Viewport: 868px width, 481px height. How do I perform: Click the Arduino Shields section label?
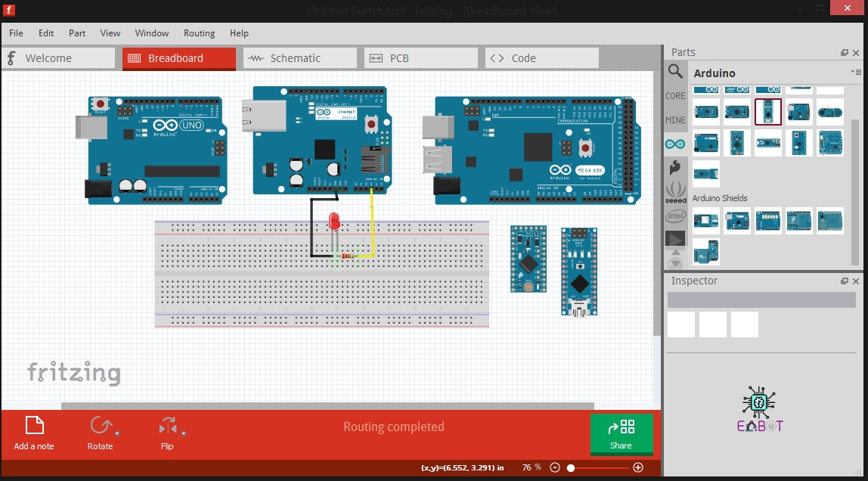coord(720,198)
